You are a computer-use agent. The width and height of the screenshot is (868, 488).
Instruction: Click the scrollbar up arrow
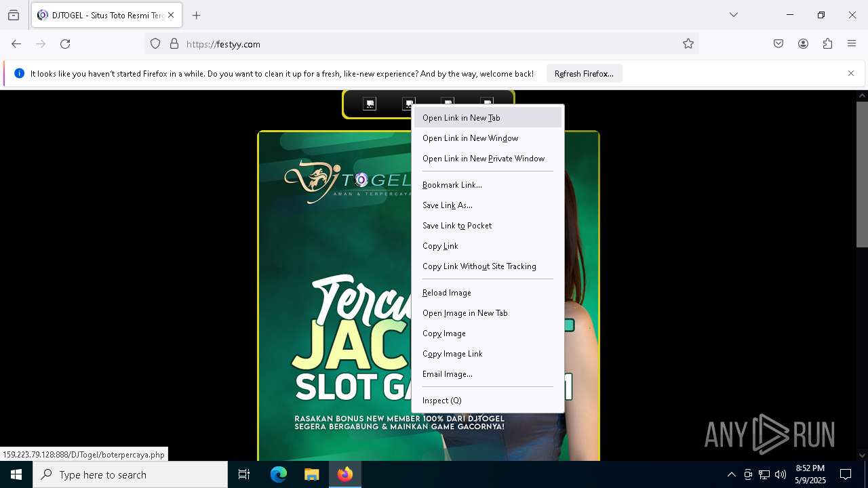[862, 96]
